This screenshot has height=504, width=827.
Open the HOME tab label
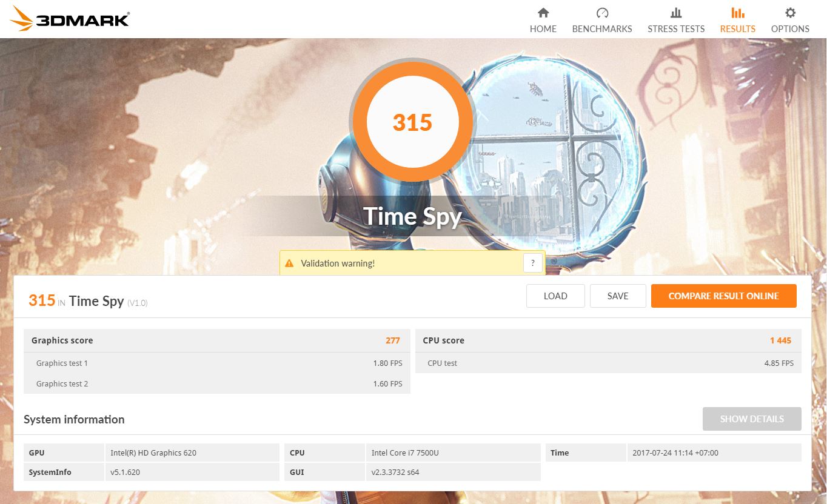point(543,28)
